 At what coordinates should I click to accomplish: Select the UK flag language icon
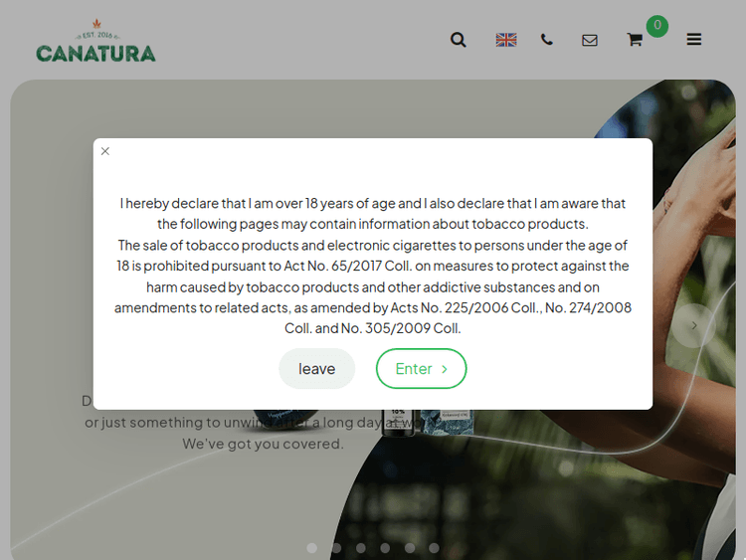click(506, 40)
